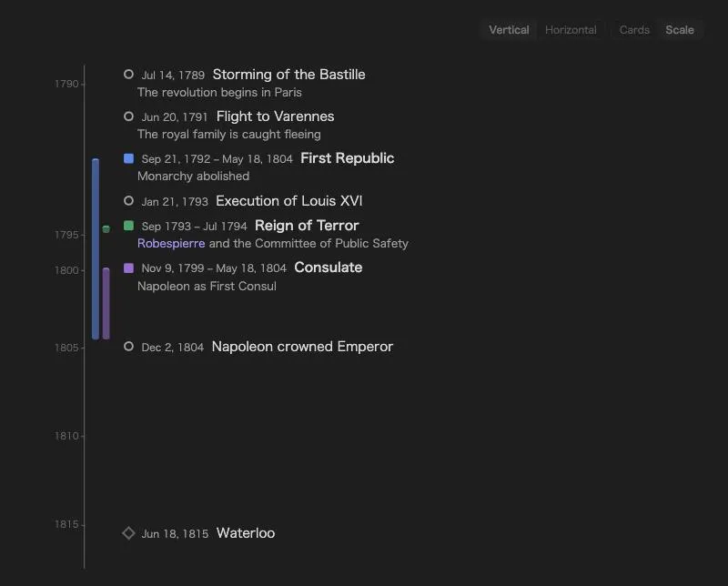Click the purple Consulate square marker
This screenshot has height=586, width=728.
(x=128, y=268)
